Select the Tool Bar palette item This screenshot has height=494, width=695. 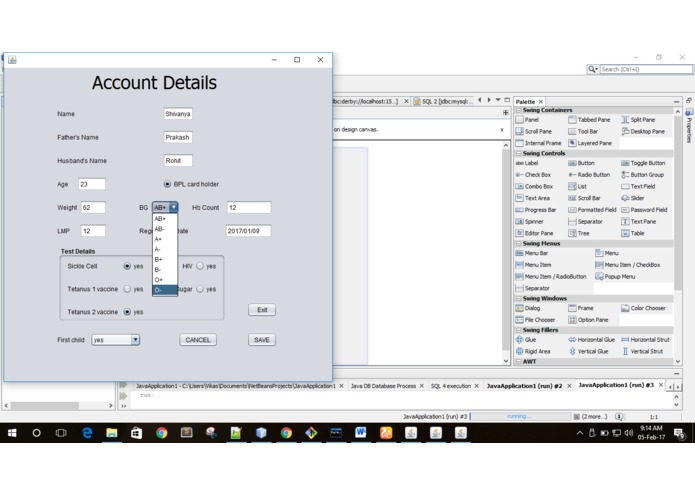583,132
